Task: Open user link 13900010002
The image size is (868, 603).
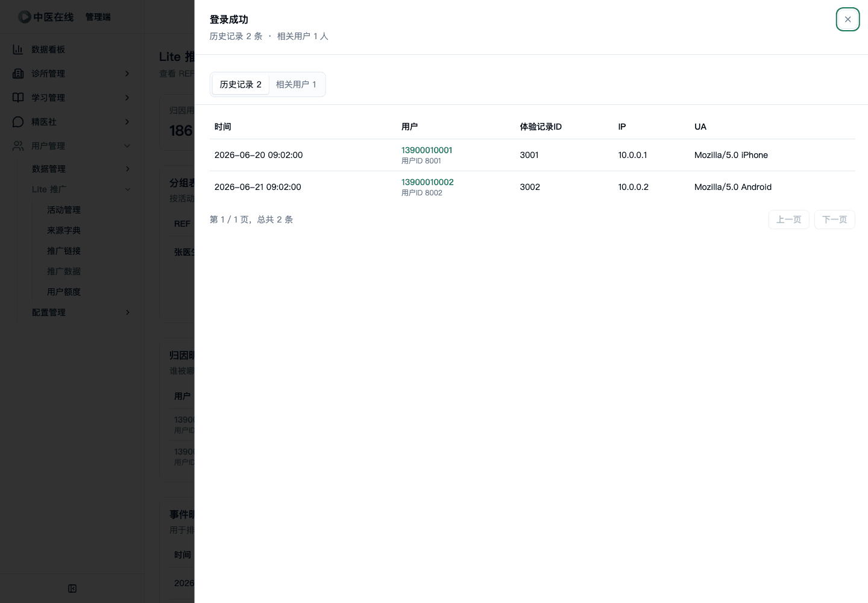Action: click(427, 182)
